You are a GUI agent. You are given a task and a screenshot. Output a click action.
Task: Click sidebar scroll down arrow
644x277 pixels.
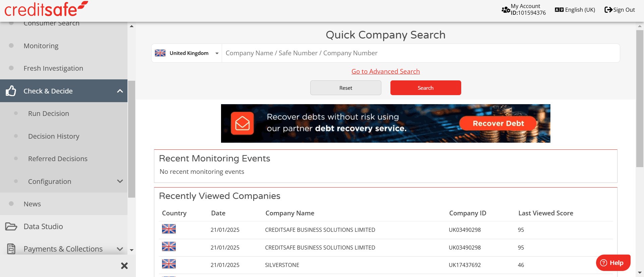click(131, 250)
